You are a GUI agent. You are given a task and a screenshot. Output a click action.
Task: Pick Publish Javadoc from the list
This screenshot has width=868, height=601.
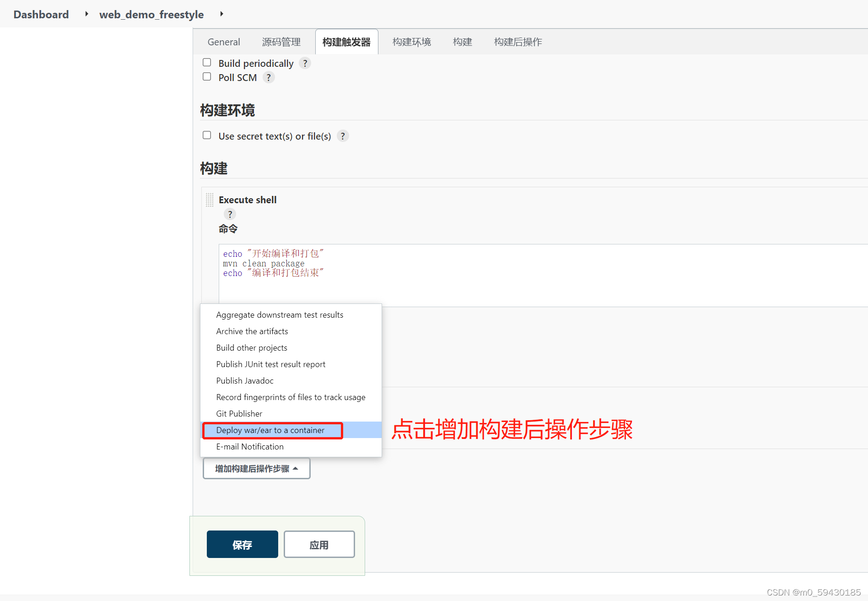pos(291,381)
